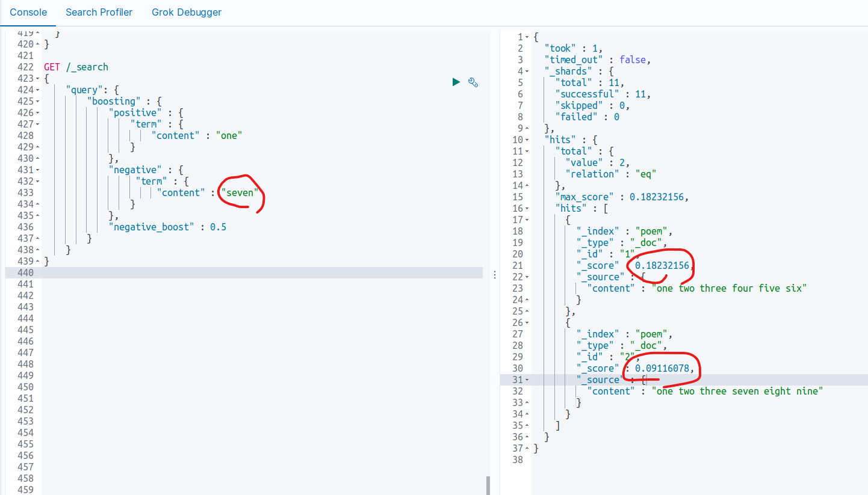The height and width of the screenshot is (495, 868).
Task: Click the pane resizer handle between editor and output
Action: (494, 274)
